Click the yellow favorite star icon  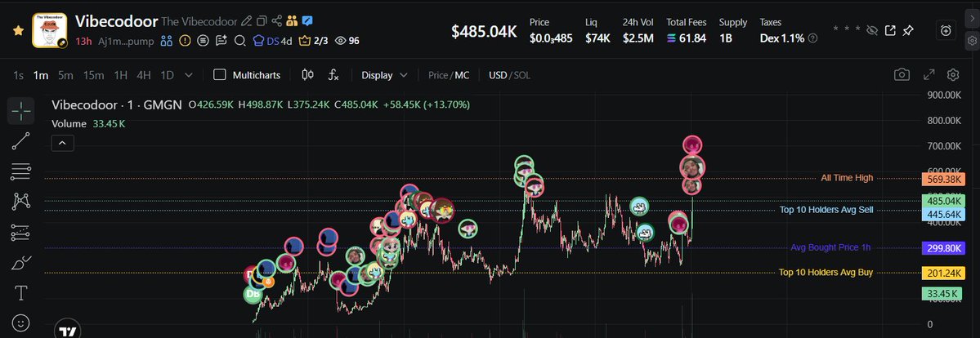(19, 30)
